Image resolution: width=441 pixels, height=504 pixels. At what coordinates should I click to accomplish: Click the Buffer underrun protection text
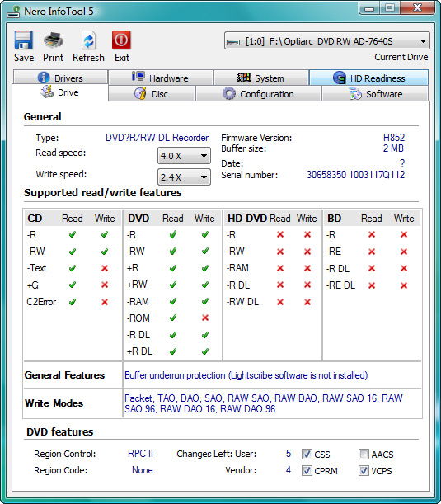point(246,375)
